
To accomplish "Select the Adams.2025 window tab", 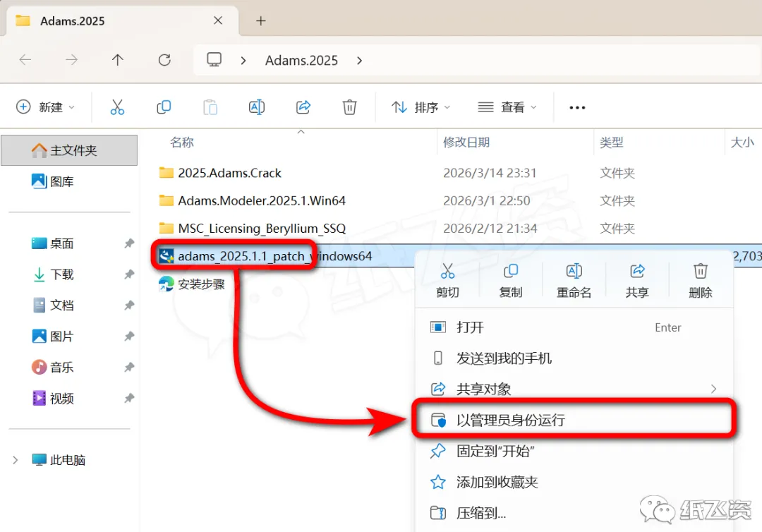I will click(x=121, y=21).
